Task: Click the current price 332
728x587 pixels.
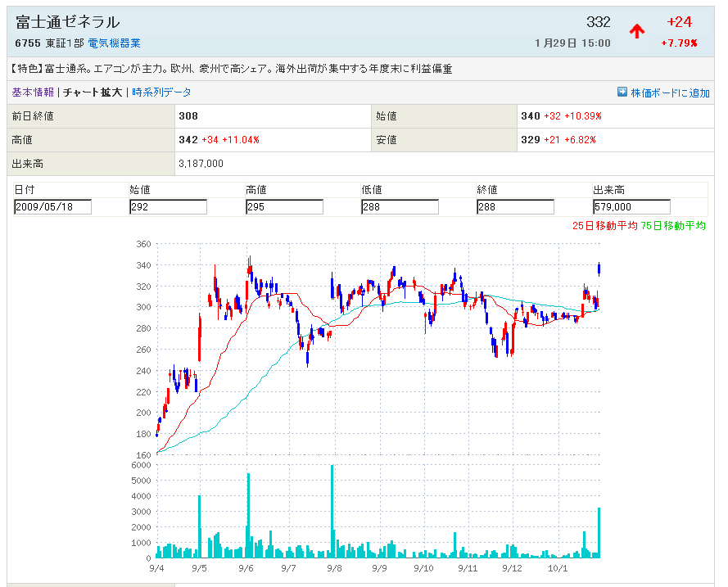Action: [599, 22]
